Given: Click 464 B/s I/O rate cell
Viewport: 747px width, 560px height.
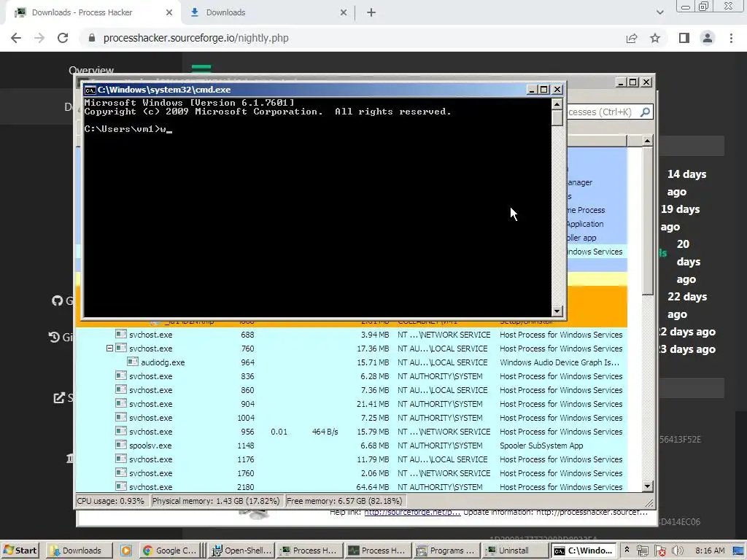Looking at the screenshot, I should pos(325,432).
